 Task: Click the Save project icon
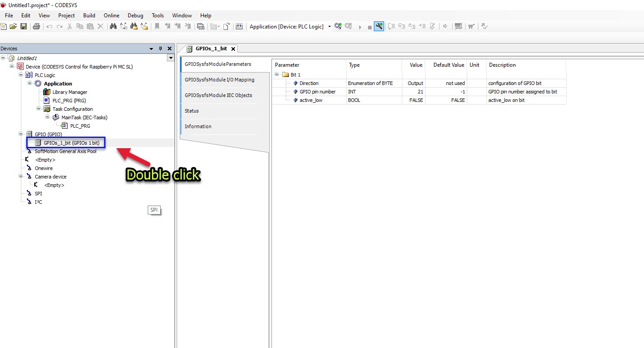click(24, 27)
